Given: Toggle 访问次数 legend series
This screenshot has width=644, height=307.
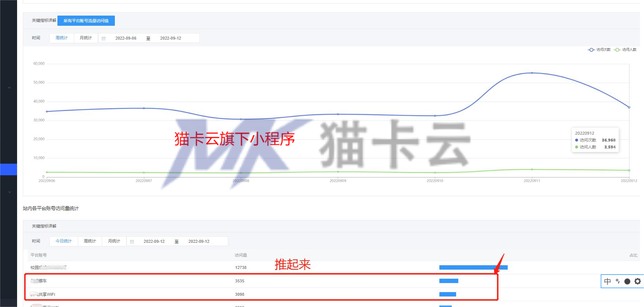Looking at the screenshot, I should tap(599, 50).
